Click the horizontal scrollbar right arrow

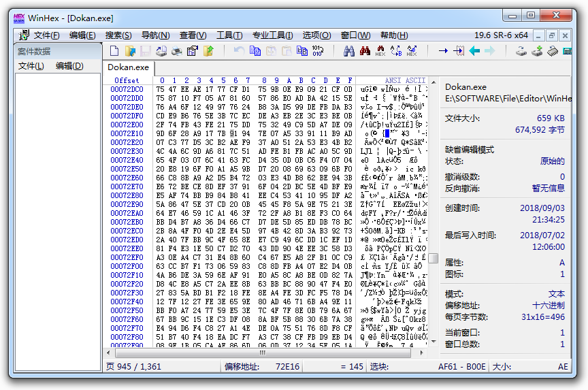pos(422,353)
